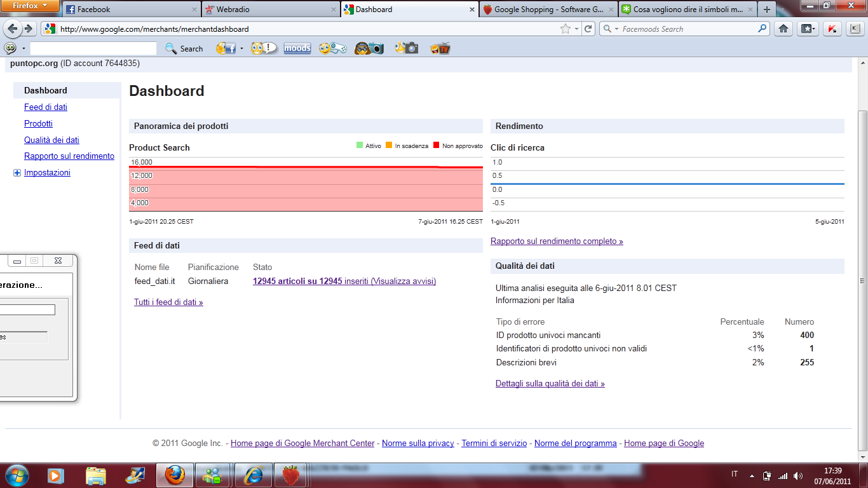Viewport: 868px width, 488px height.
Task: Click the Facemoods toolbar search input box
Action: [93, 48]
